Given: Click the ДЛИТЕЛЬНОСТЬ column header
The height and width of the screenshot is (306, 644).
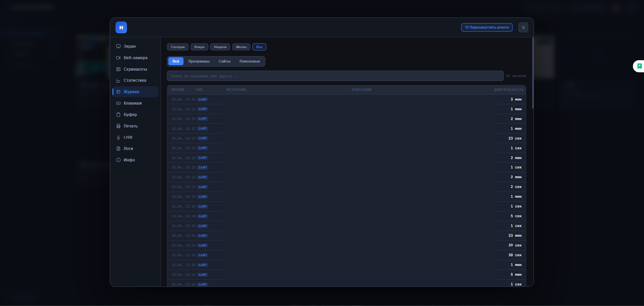Looking at the screenshot, I should pyautogui.click(x=509, y=90).
